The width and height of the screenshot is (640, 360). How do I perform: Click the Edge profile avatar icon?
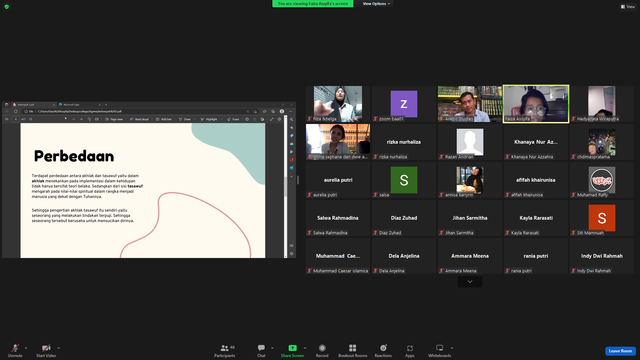[282, 111]
